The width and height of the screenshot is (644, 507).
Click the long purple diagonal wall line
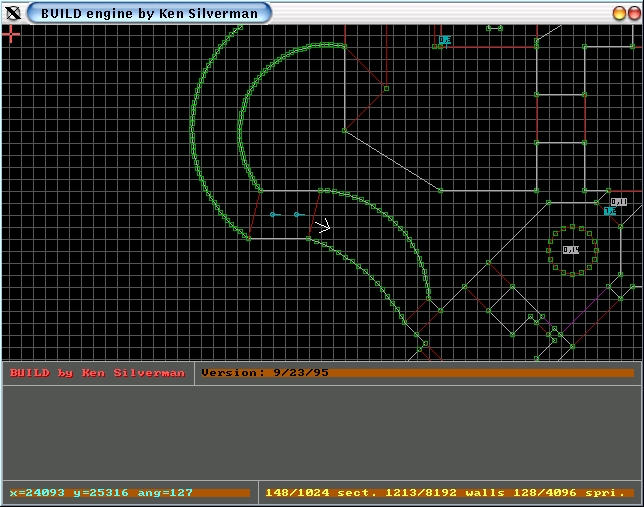(585, 310)
